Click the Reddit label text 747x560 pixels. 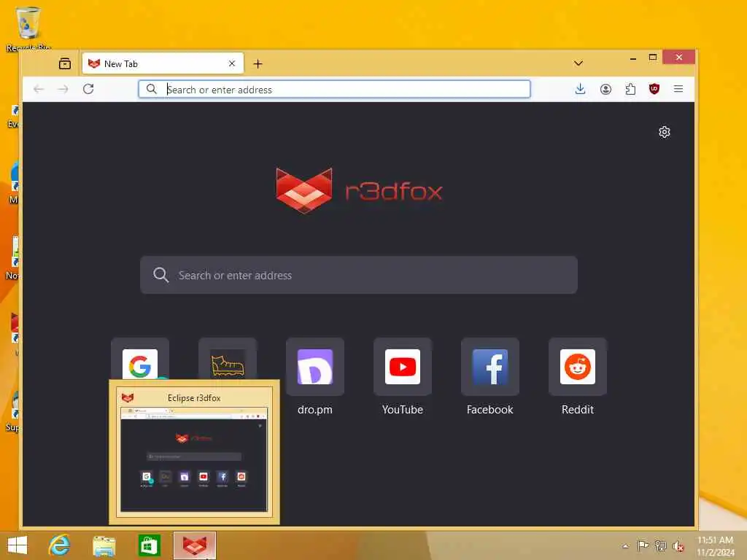coord(578,410)
